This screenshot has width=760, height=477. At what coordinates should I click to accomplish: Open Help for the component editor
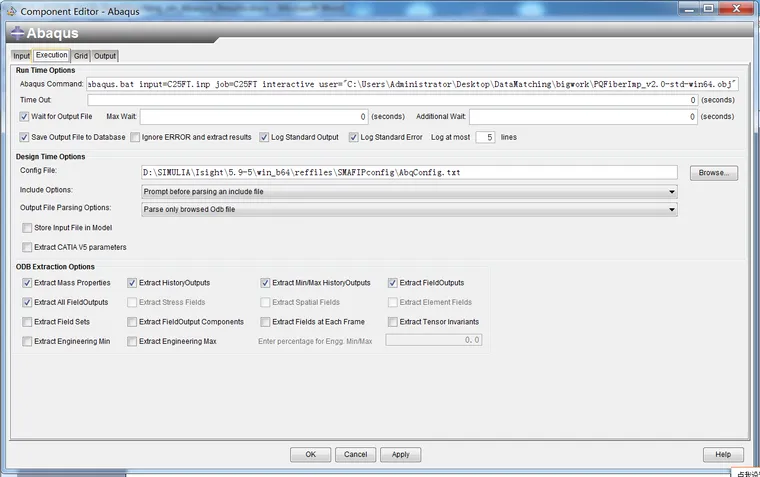(723, 455)
